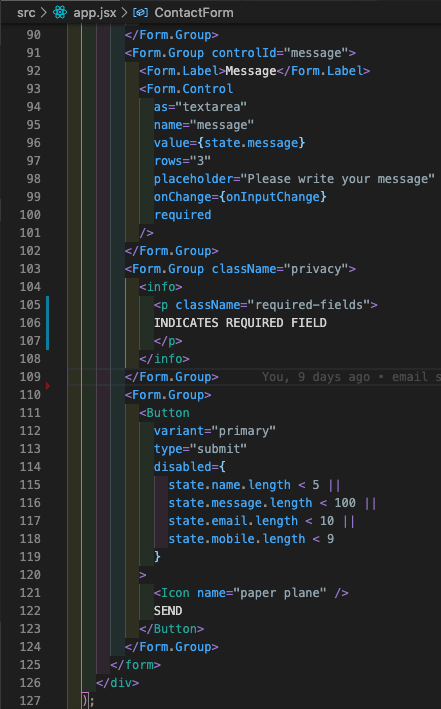Click the git blame annotation "You, 9 days ago"
This screenshot has height=709, width=441.
point(316,377)
